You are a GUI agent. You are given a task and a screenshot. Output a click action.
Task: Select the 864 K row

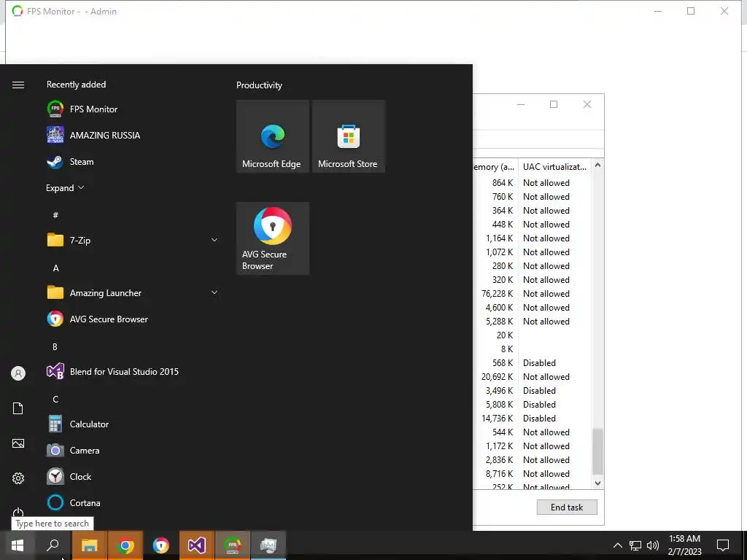coord(532,183)
